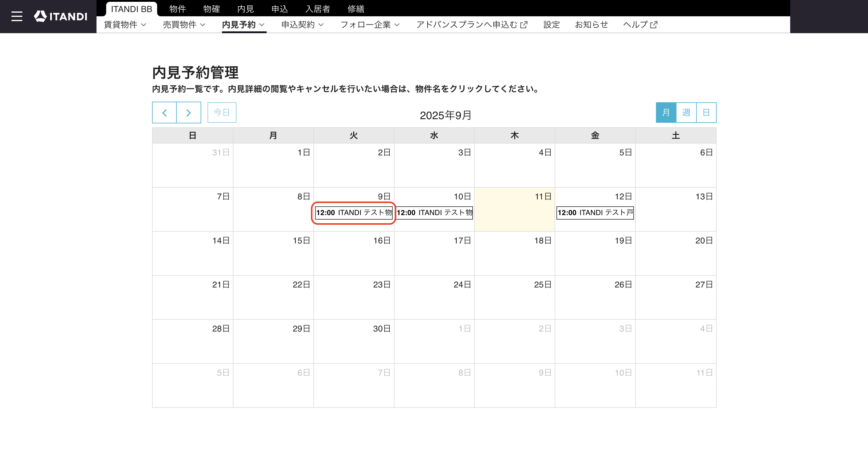This screenshot has height=476, width=868.
Task: Go to previous month arrow
Action: click(x=164, y=113)
